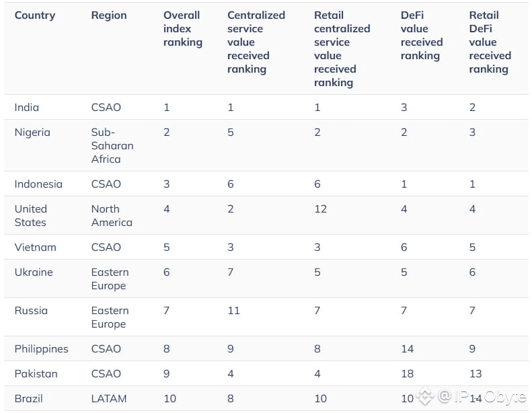This screenshot has height=413, width=532.
Task: Select the LATAM region cell
Action: (x=110, y=398)
